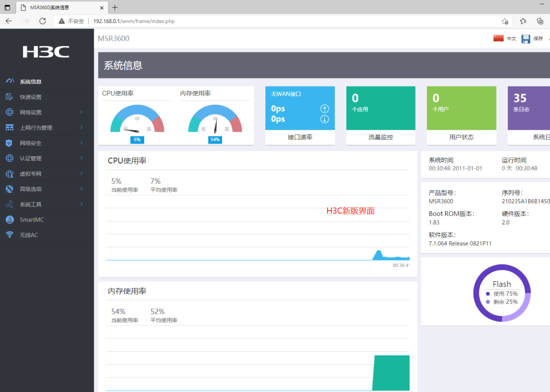The image size is (550, 392).
Task: Click the H3C logo
Action: pos(46,52)
